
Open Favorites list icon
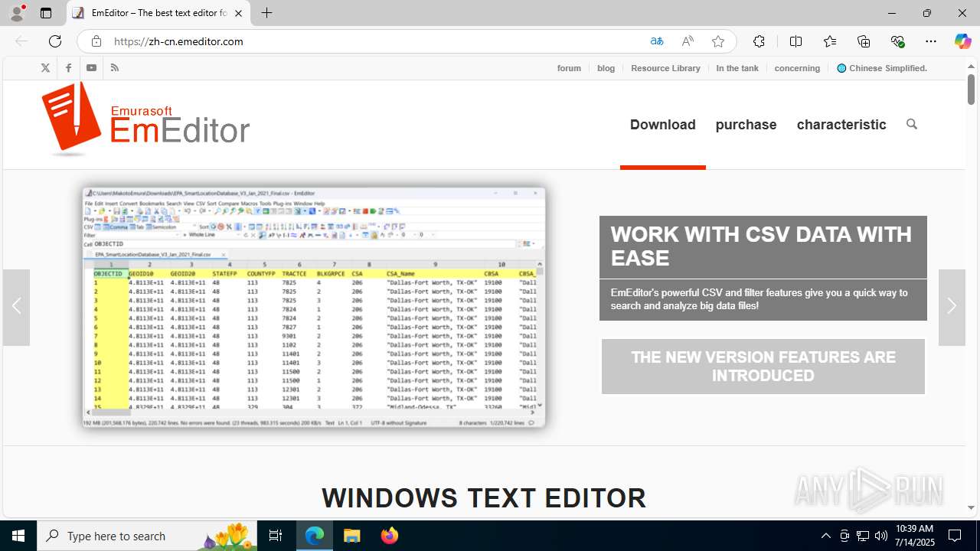[x=830, y=41]
